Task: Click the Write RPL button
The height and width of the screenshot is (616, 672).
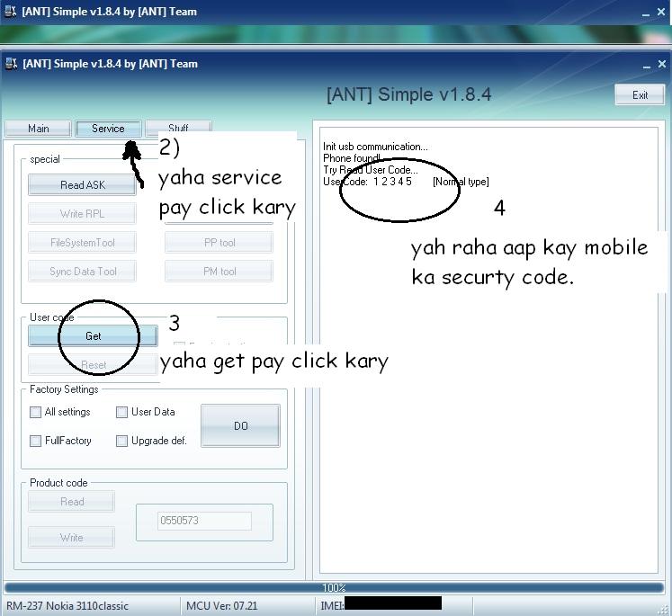Action: (82, 214)
